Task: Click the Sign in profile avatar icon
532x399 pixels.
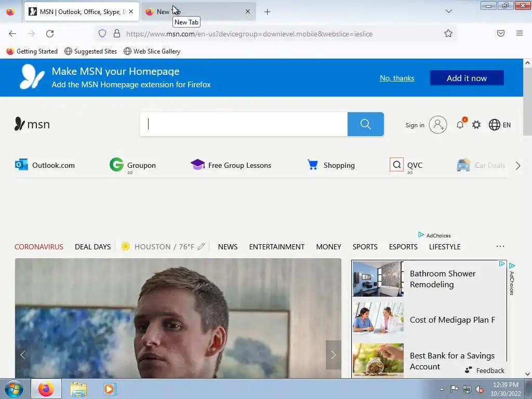Action: click(x=437, y=125)
